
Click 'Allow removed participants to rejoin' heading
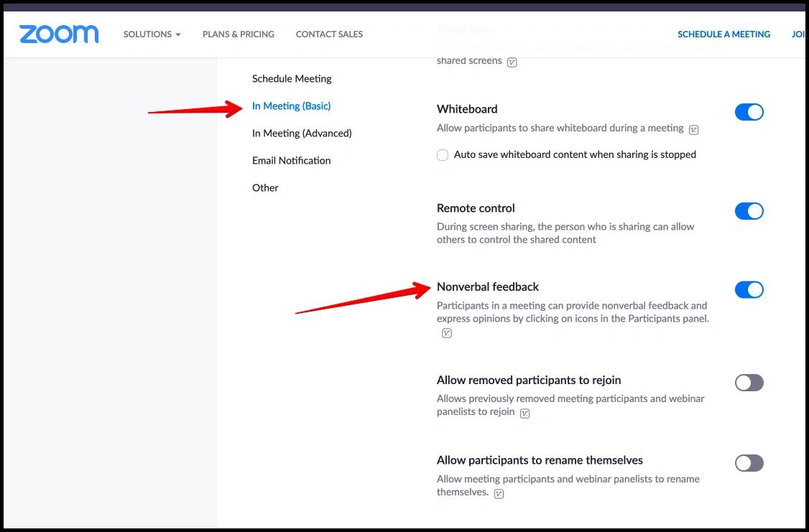[529, 381]
